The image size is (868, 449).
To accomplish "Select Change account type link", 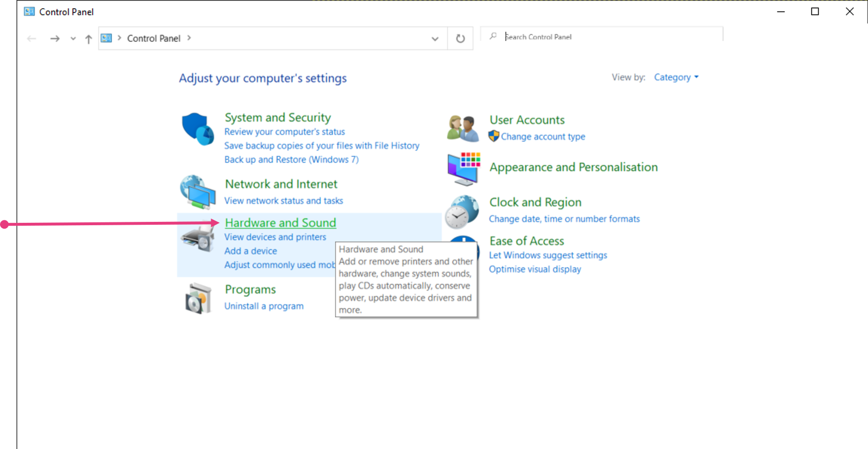I will pos(543,137).
